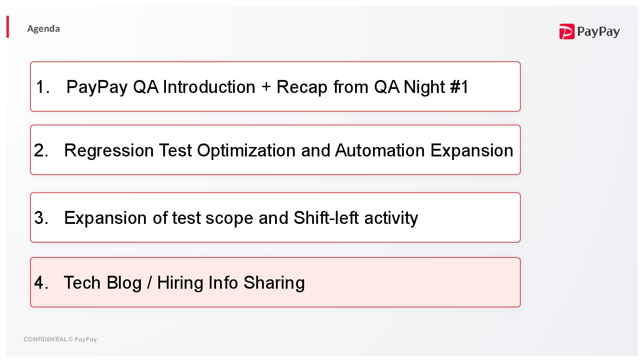The height and width of the screenshot is (362, 644).
Task: Click the "QA Night #1" text
Action: click(x=421, y=87)
